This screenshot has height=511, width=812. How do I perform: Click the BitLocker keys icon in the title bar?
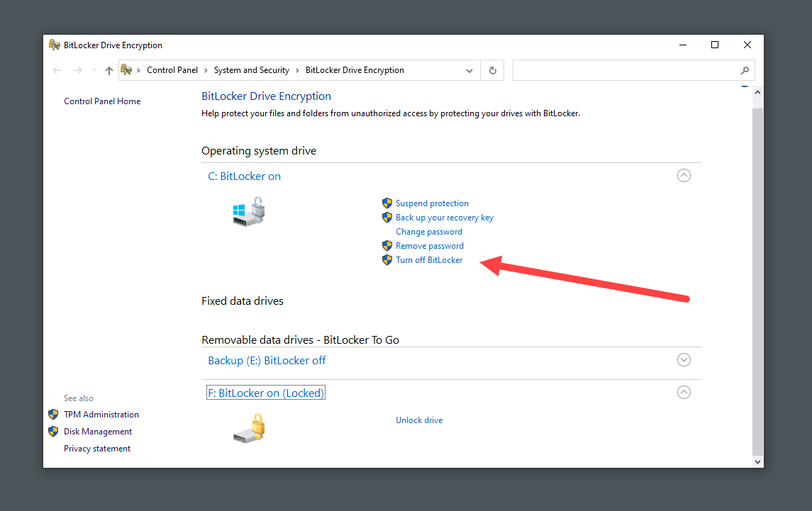tap(55, 45)
